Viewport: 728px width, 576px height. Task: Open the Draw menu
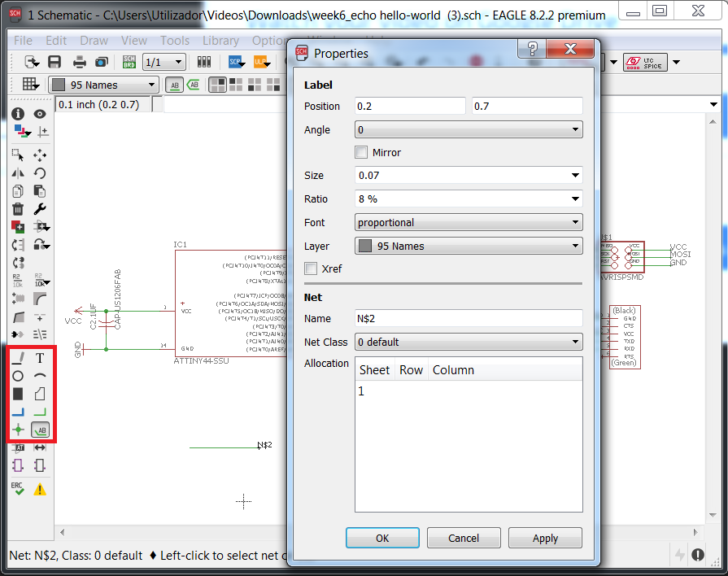point(94,41)
